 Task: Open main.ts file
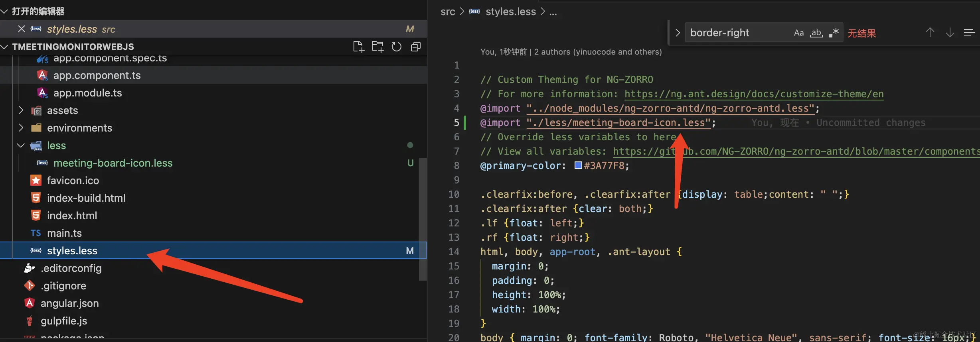[x=64, y=233]
